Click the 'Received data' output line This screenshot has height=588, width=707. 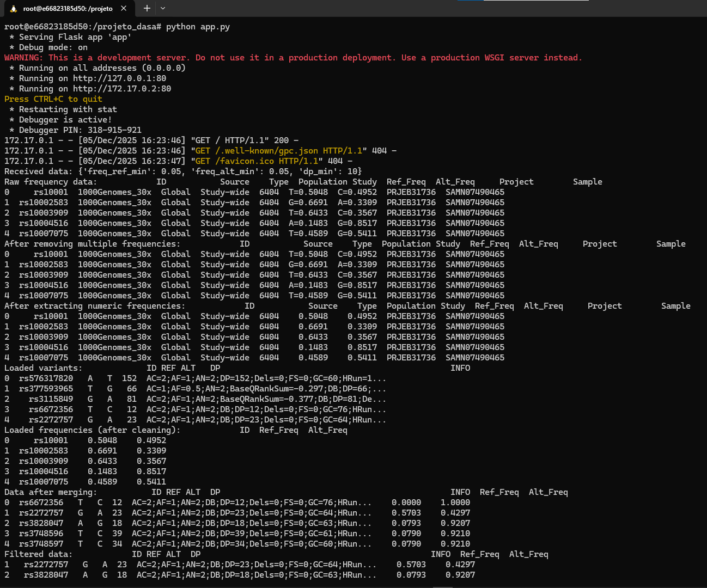click(x=183, y=171)
